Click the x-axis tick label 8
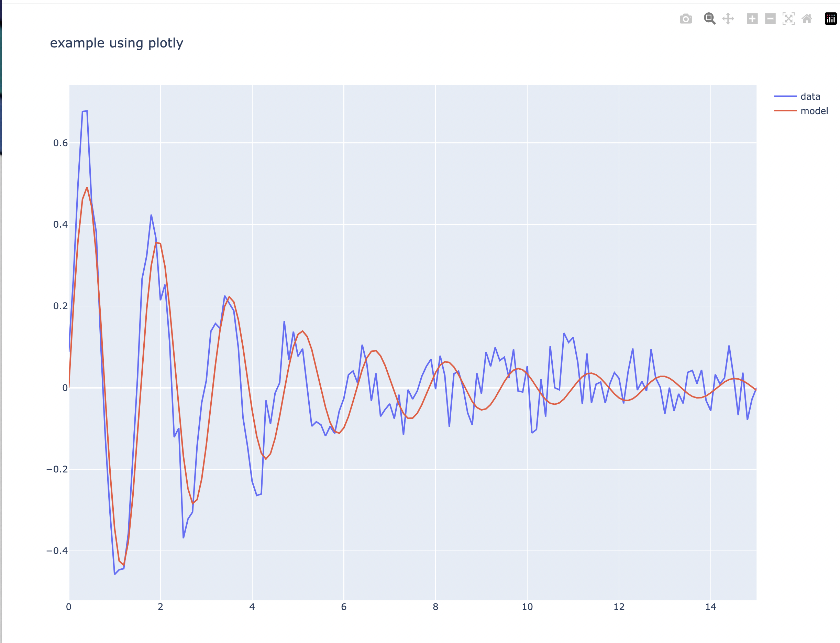 pos(435,607)
